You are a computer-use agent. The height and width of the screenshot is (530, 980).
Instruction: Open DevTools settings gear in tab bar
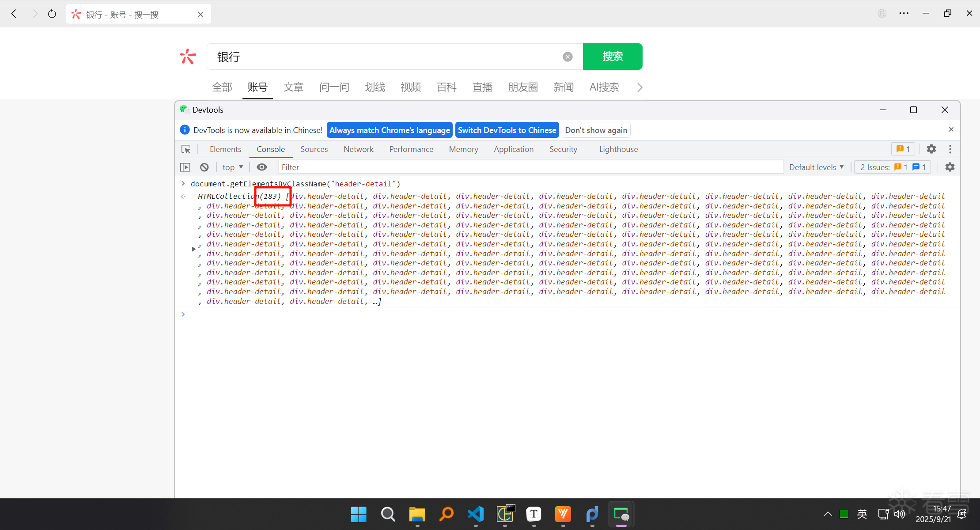pos(931,149)
